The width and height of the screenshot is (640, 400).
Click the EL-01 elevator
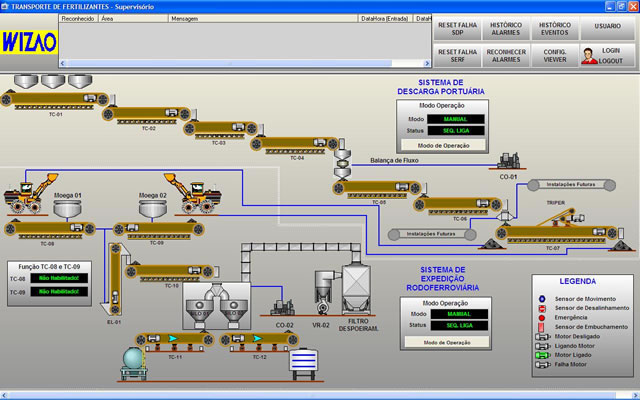click(115, 279)
